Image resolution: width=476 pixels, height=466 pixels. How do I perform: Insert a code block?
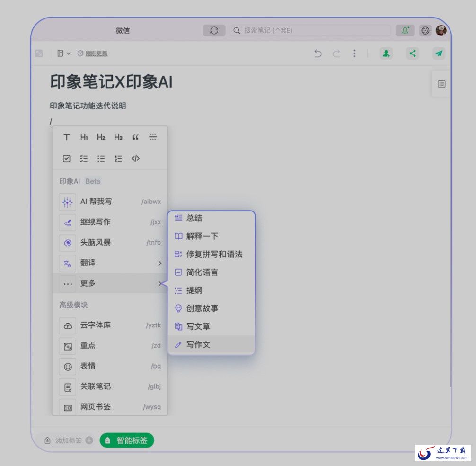pos(135,158)
